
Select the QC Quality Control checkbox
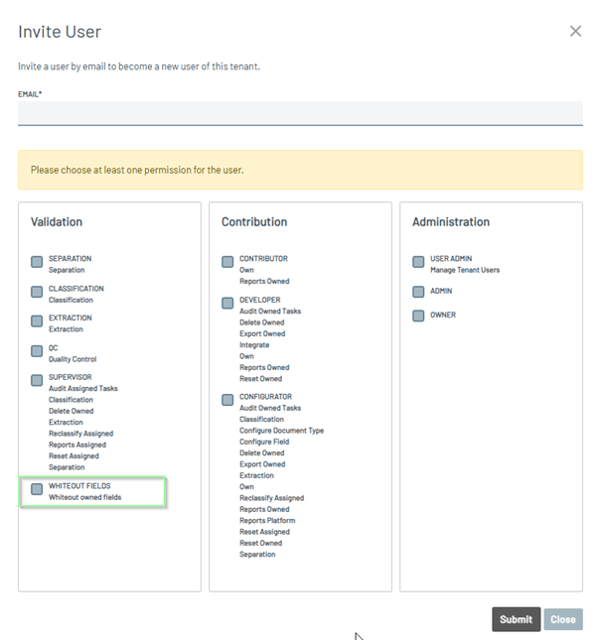(37, 351)
